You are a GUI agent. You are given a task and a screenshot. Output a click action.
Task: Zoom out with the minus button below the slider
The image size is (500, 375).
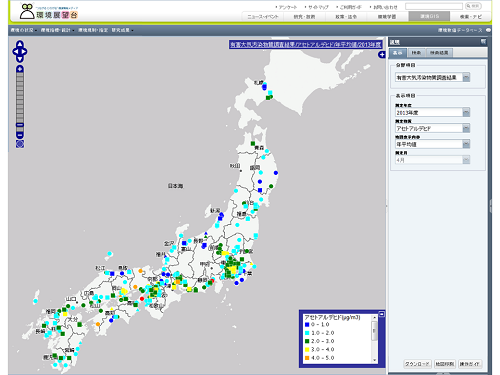point(20,135)
